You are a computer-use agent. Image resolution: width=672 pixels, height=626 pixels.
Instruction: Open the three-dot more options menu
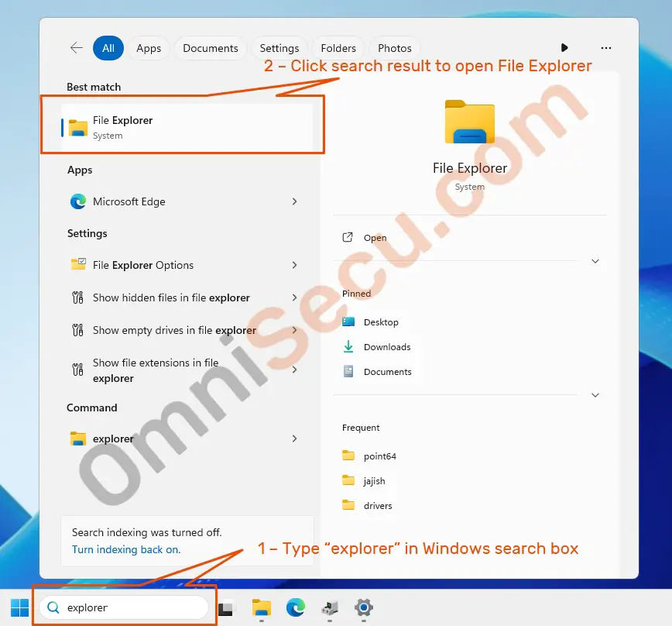click(x=606, y=48)
